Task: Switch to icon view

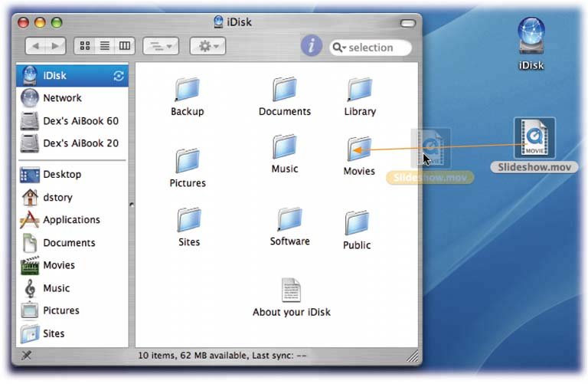Action: (x=84, y=47)
